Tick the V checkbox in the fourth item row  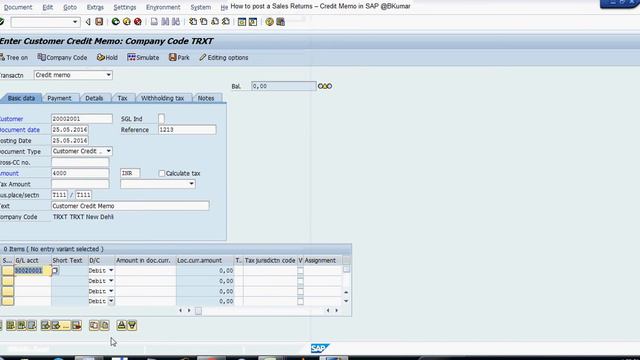300,301
